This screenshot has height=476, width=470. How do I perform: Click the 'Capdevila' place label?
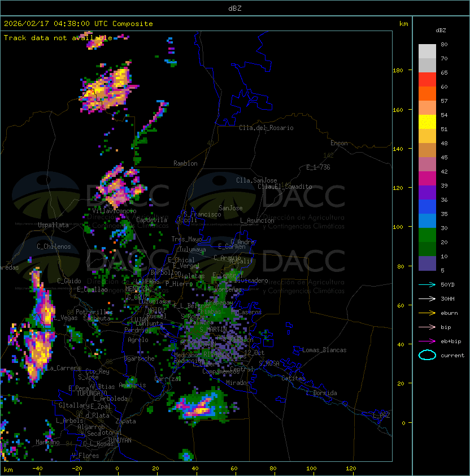coord(152,220)
